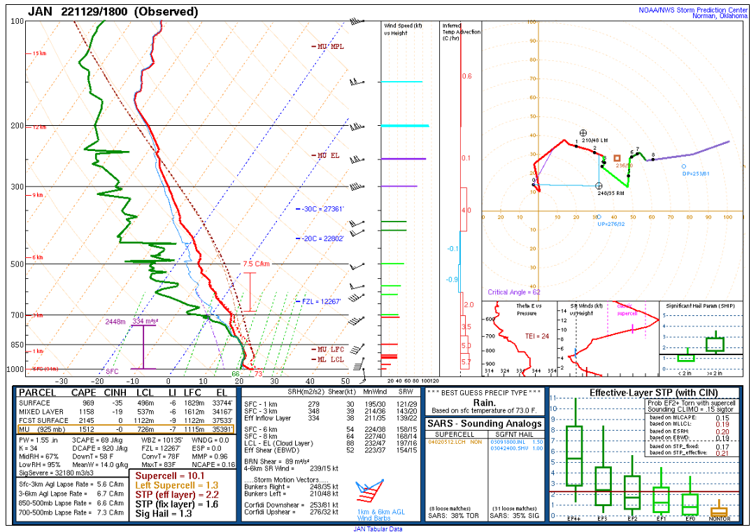The image size is (756, 532).
Task: Click the MU EL marker label
Action: tap(326, 156)
